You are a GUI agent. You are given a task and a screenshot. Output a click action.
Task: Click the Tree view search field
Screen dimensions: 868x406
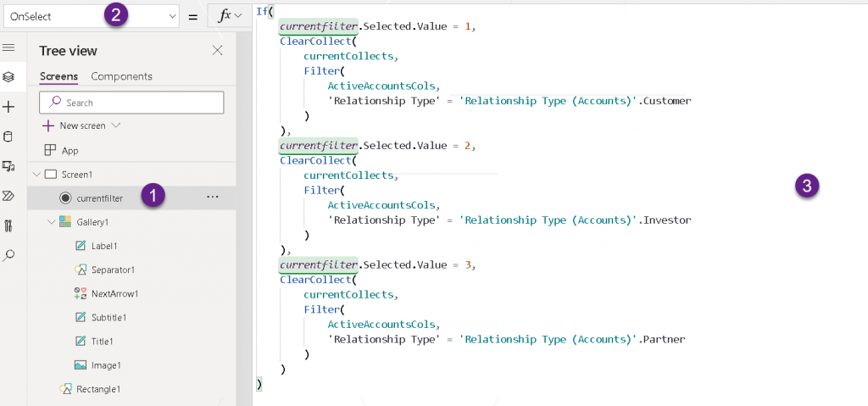coord(131,103)
